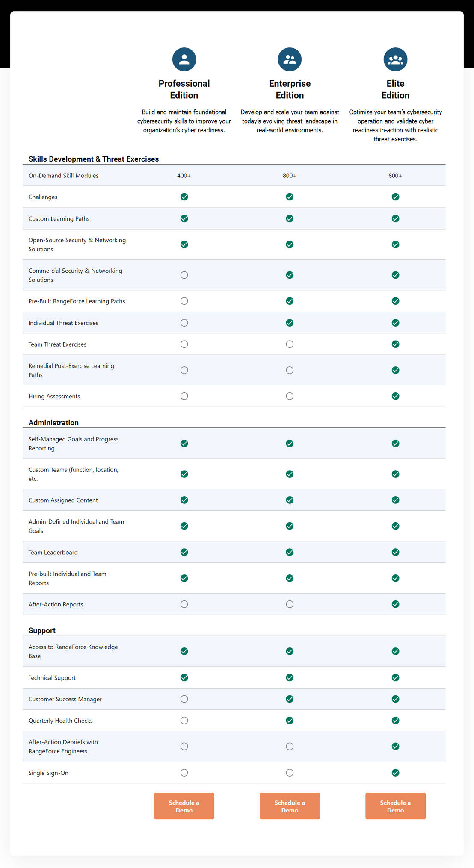The image size is (474, 868).
Task: Toggle the Team Threat Exercises circle under Enterprise
Action: 290,344
